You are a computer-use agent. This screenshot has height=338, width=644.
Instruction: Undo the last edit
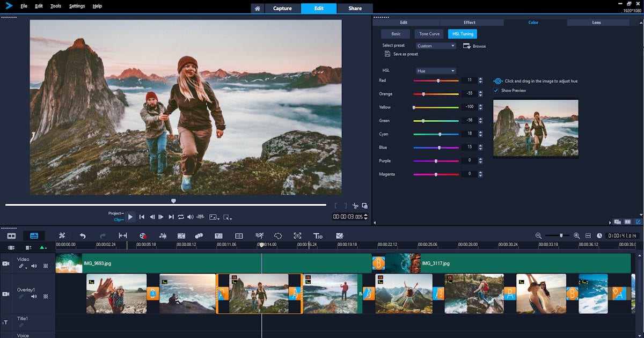[x=83, y=236]
